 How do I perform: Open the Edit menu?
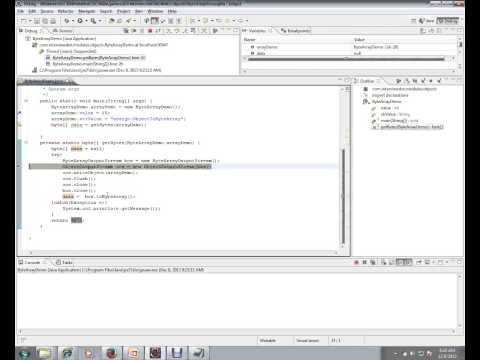coord(32,11)
